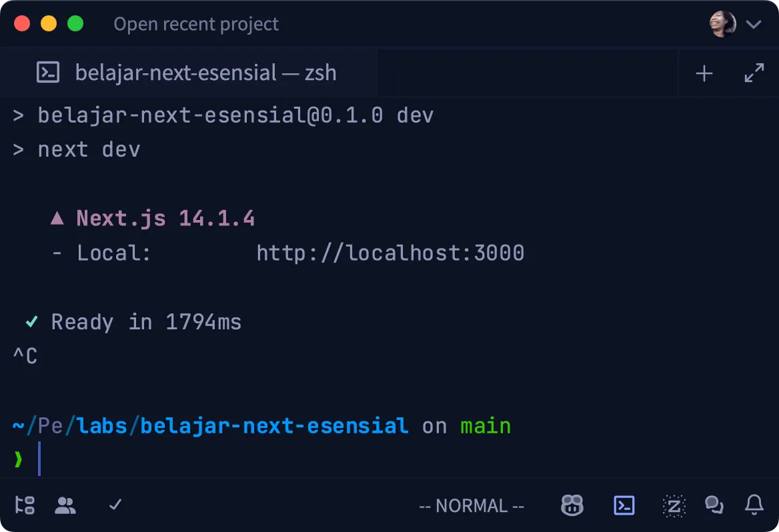Click the NORMAL vim mode indicator
This screenshot has width=779, height=532.
(x=472, y=505)
